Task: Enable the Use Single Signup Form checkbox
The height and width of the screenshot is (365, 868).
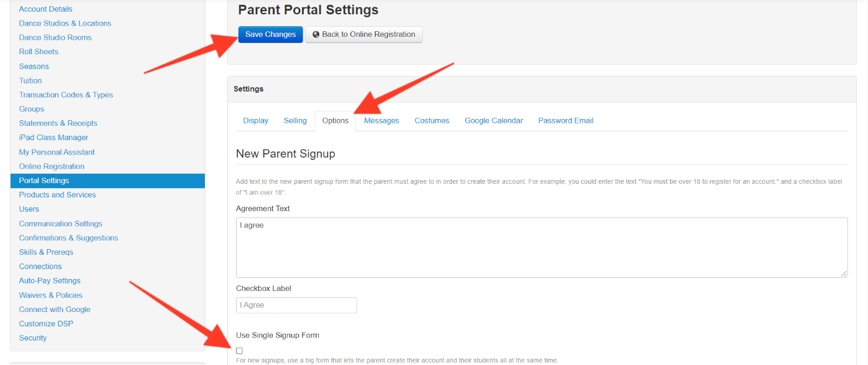Action: click(240, 351)
